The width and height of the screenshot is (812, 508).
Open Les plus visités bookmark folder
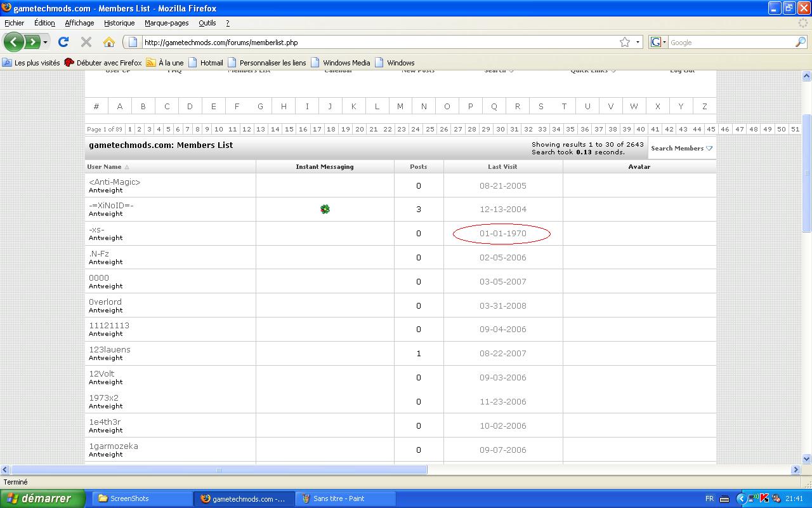pyautogui.click(x=31, y=63)
